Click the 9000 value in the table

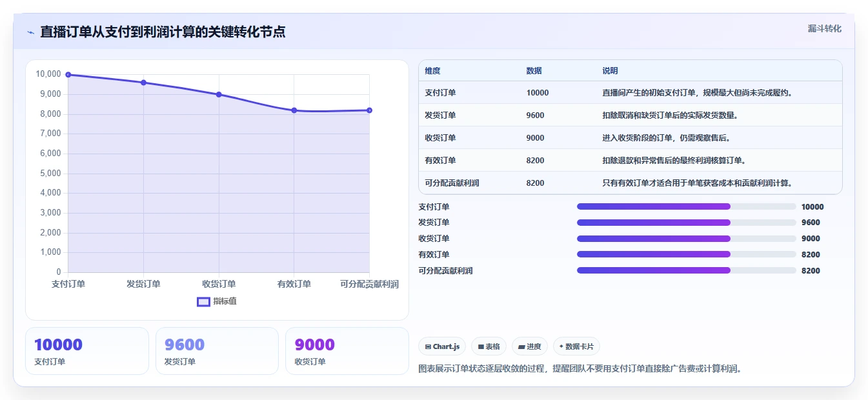coord(535,138)
